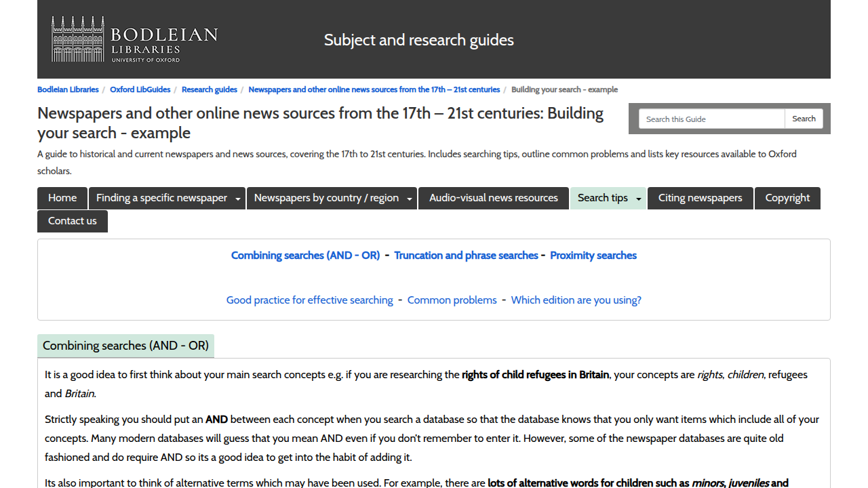Open the Contact us tab
The height and width of the screenshot is (488, 868).
pyautogui.click(x=73, y=221)
